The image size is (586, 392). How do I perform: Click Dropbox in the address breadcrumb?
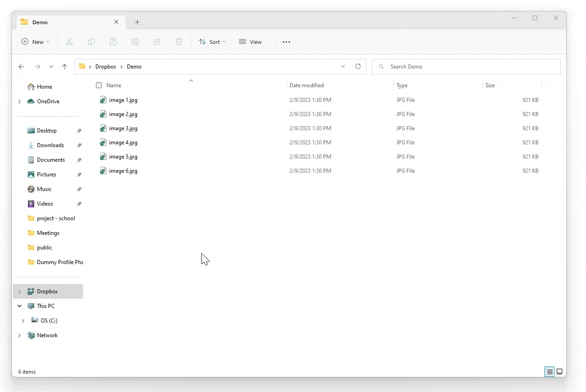[106, 67]
